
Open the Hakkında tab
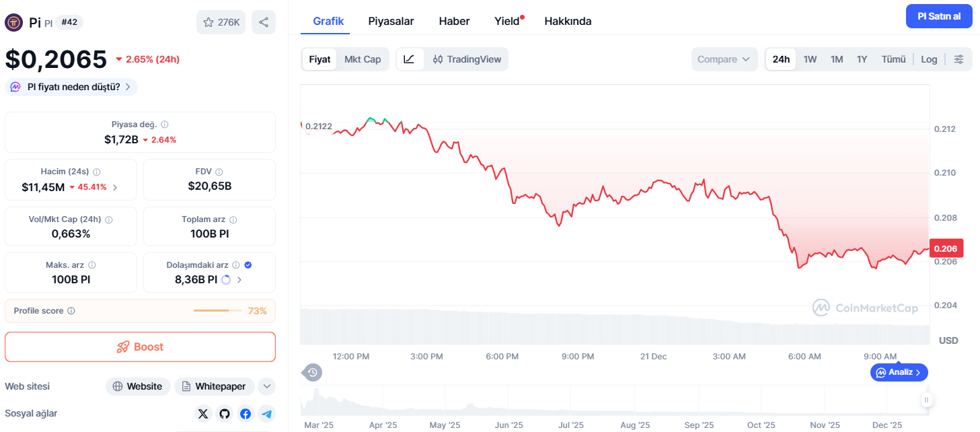pyautogui.click(x=568, y=21)
